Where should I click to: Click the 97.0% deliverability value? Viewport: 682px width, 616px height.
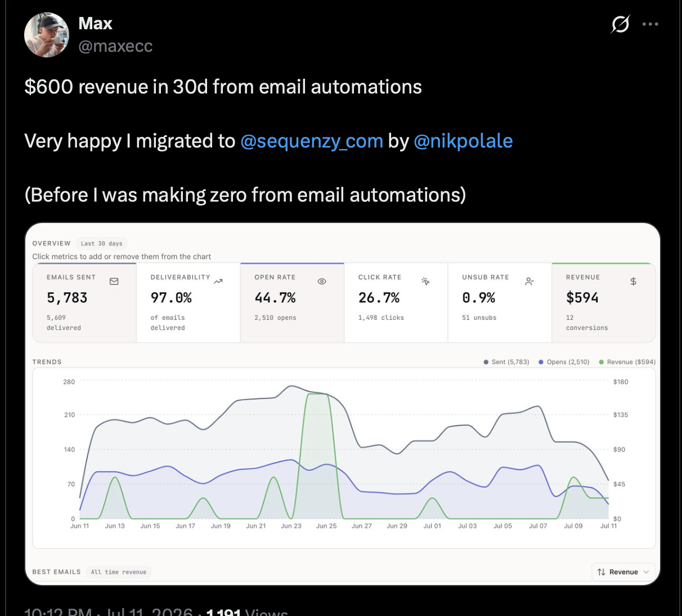coord(171,297)
